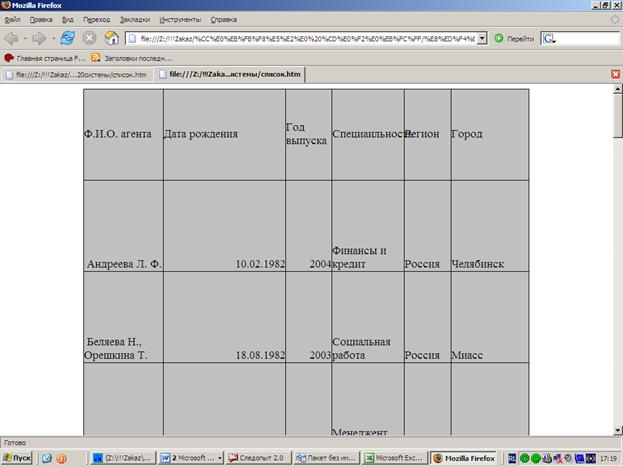Image resolution: width=623 pixels, height=467 pixels.
Task: Click the Миасс city cell
Action: click(x=490, y=317)
